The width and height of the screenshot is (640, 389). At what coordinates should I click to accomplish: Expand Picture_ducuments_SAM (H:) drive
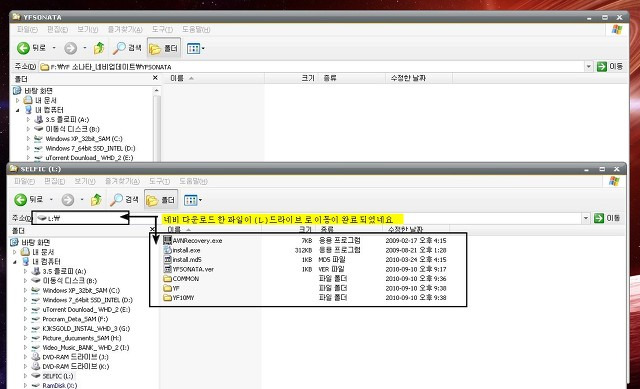25,338
